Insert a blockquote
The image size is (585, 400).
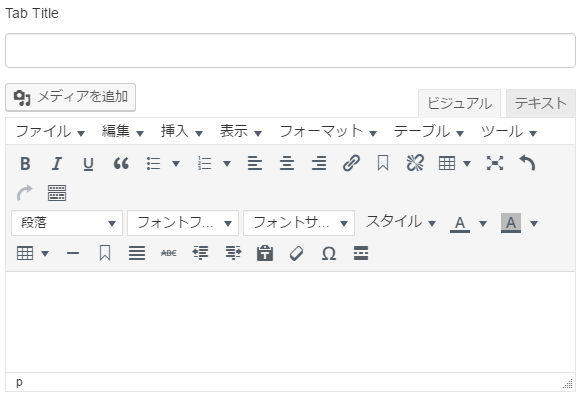[x=121, y=163]
